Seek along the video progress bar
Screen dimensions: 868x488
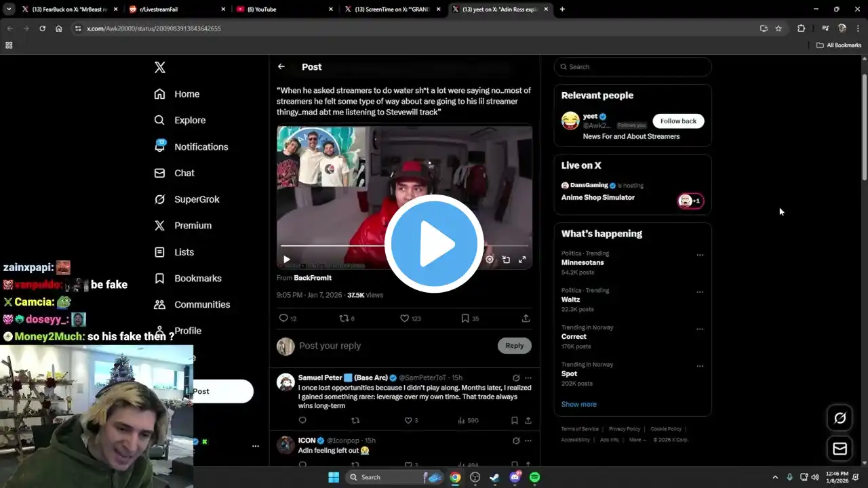tap(404, 245)
